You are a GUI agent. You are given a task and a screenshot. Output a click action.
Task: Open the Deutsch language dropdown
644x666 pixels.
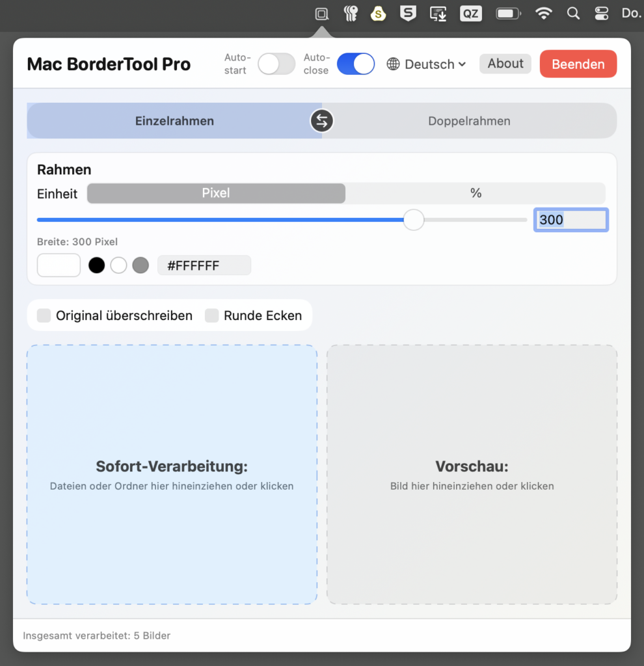[x=427, y=64]
